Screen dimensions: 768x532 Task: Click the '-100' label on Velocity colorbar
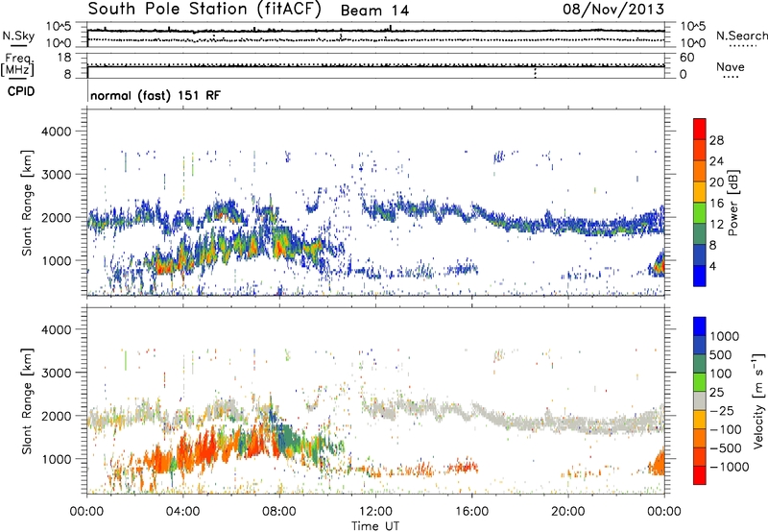pos(726,429)
